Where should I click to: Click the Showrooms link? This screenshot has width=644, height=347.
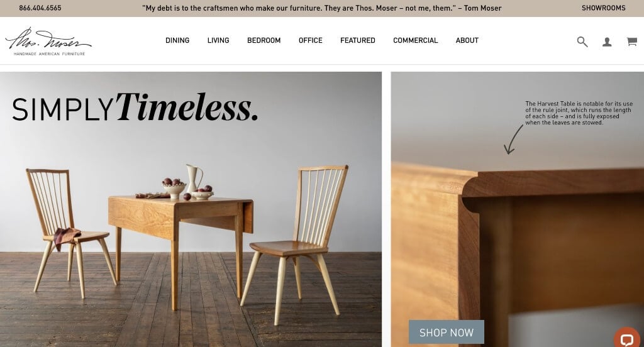(603, 8)
